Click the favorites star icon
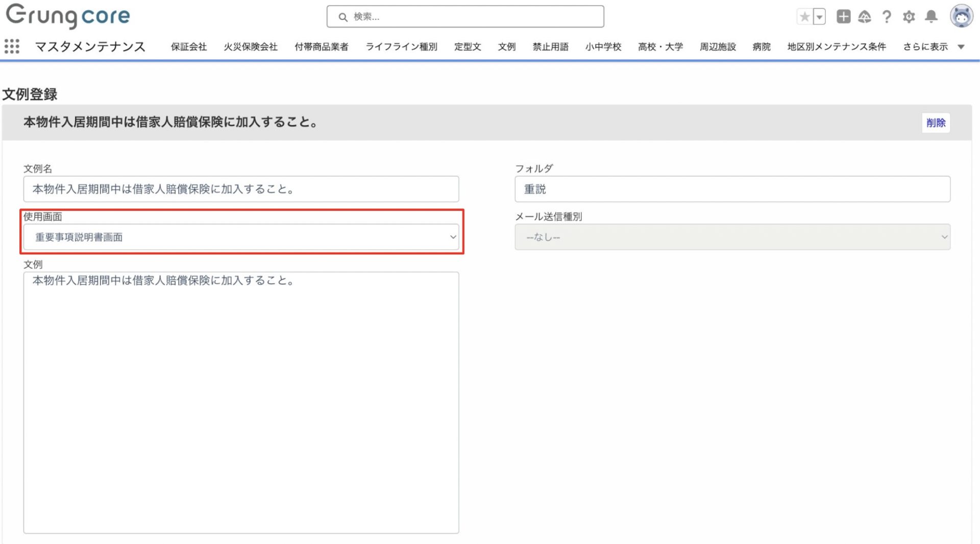The image size is (980, 544). [x=804, y=17]
